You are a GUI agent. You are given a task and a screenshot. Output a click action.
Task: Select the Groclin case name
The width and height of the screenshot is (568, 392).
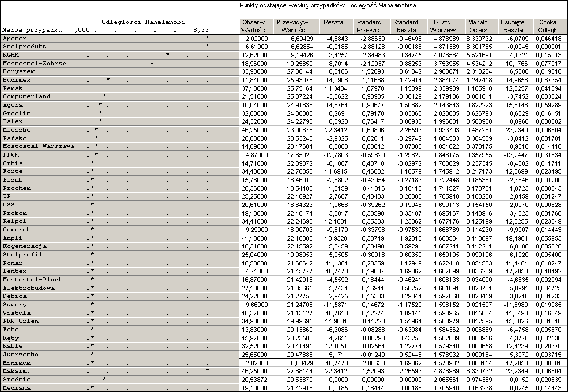pos(16,113)
